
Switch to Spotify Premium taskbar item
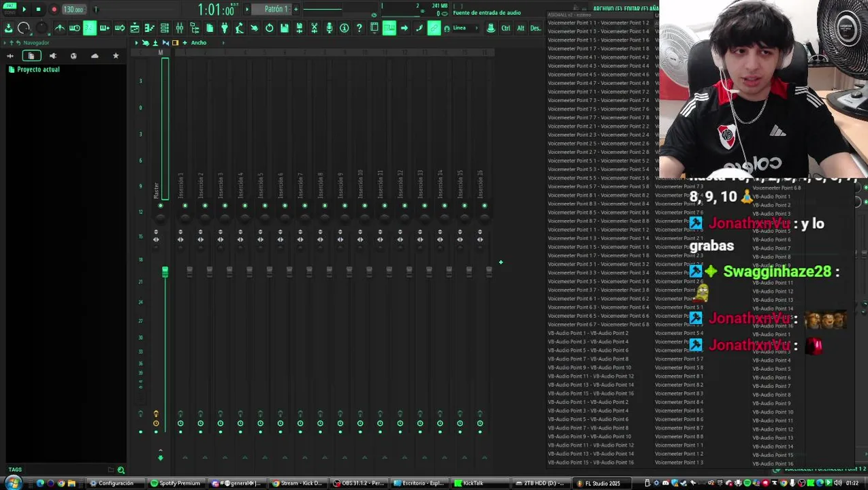tap(176, 483)
